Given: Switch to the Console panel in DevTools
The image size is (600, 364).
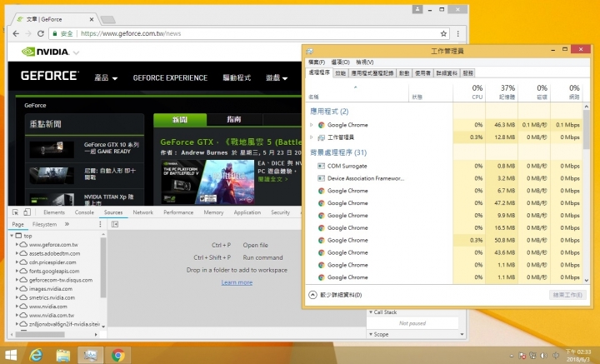Looking at the screenshot, I should [84, 212].
